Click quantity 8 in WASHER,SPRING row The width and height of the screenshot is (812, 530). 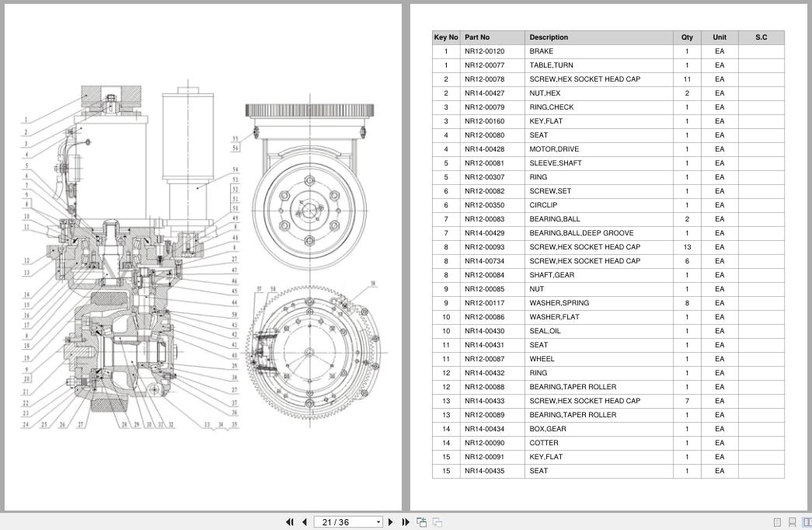click(687, 303)
